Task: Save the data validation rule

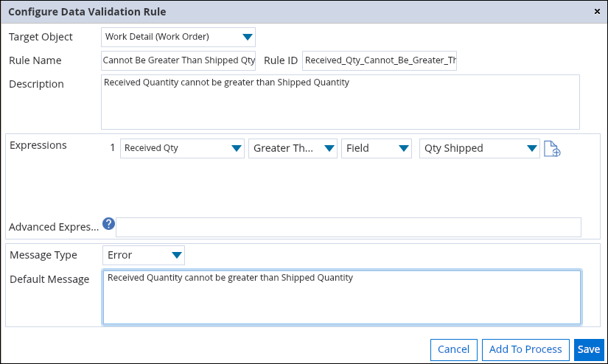Action: [589, 350]
